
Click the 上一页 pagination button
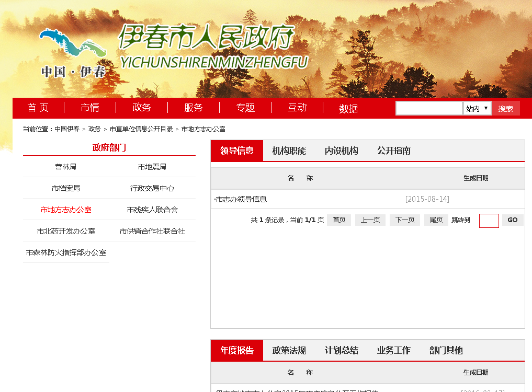(x=370, y=220)
